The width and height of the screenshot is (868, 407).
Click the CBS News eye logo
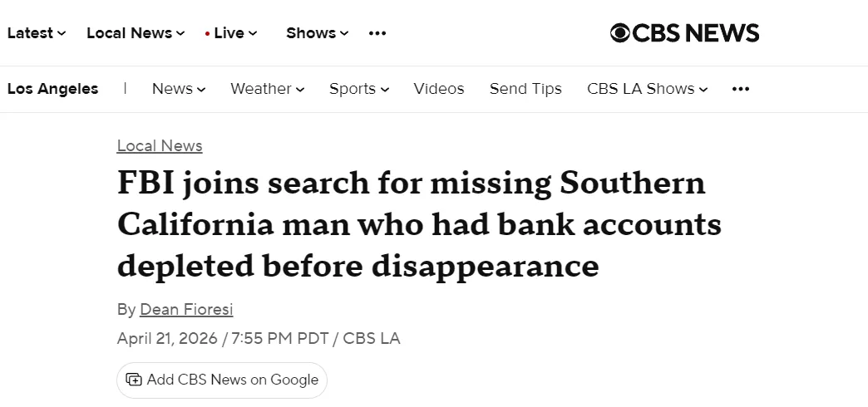point(620,33)
